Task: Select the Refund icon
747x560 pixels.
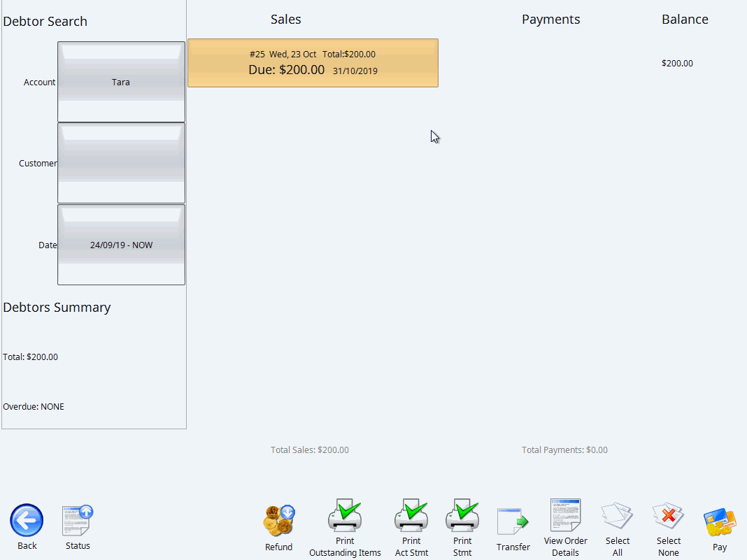Action: (x=279, y=517)
